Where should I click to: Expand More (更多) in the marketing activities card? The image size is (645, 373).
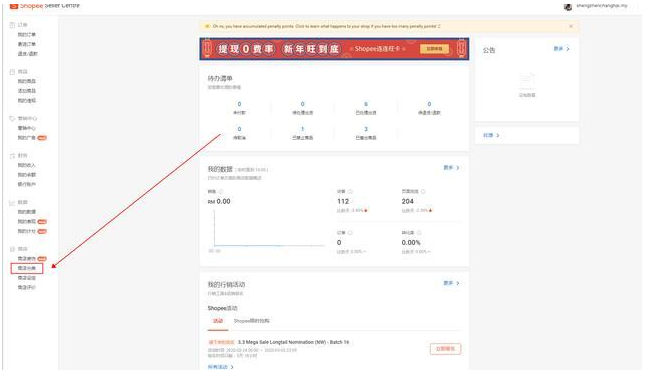pyautogui.click(x=451, y=283)
